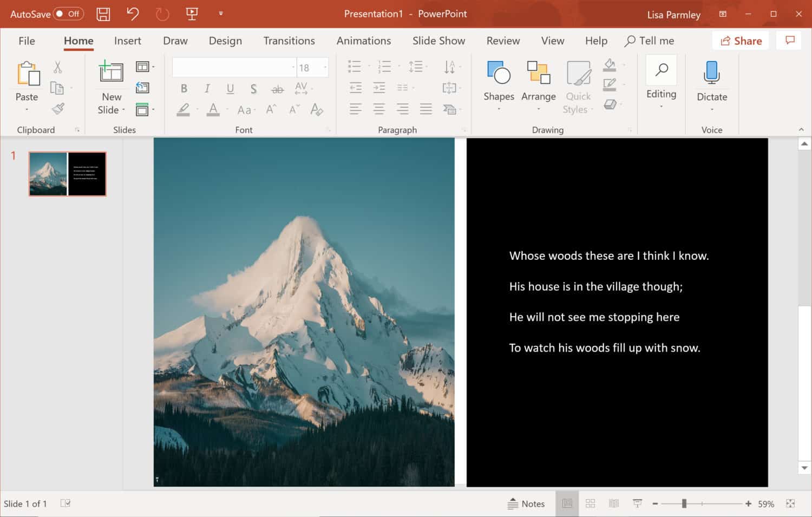Open the Design tab
The height and width of the screenshot is (517, 812).
coord(225,41)
